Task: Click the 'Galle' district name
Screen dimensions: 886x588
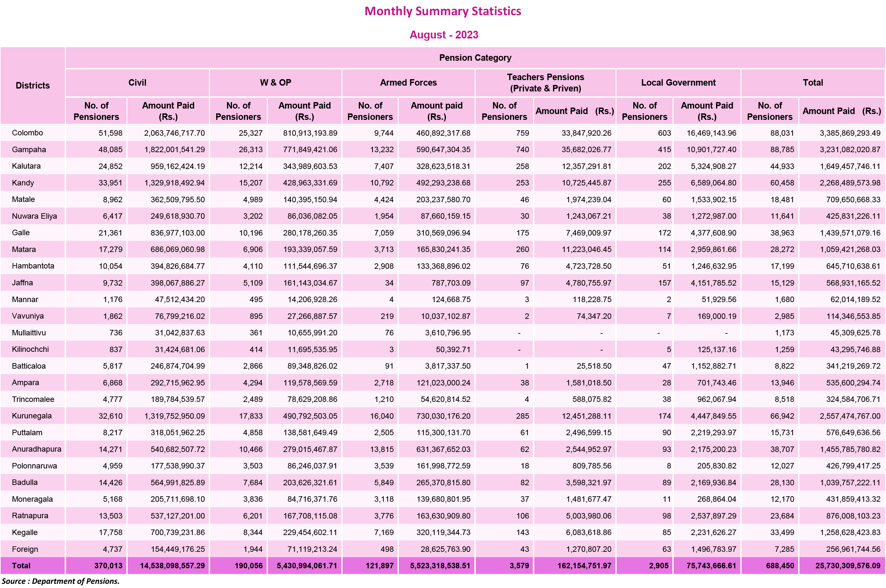Action: click(x=21, y=233)
